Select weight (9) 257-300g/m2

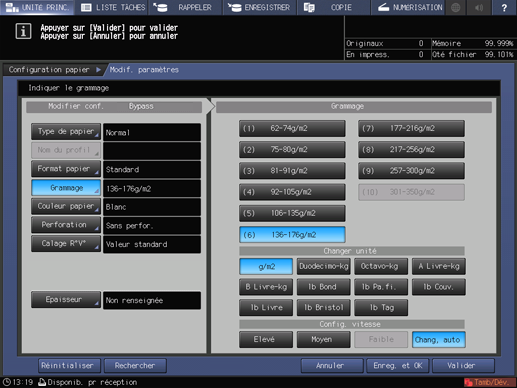[x=411, y=171]
